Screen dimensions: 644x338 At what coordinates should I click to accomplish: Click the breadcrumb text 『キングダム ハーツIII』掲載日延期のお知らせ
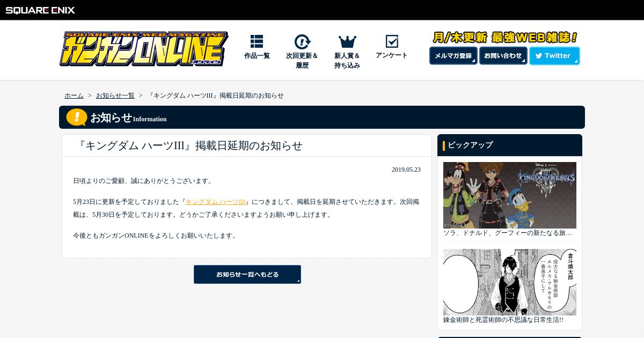pos(215,95)
